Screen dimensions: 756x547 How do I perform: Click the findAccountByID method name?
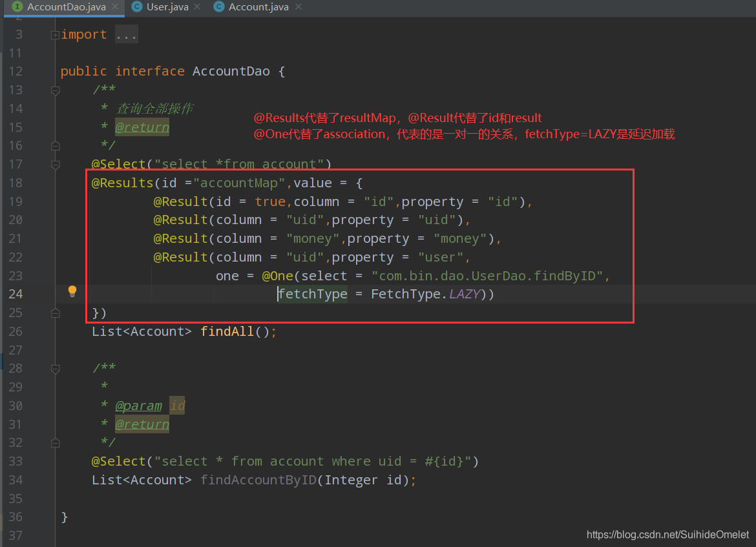click(x=258, y=480)
